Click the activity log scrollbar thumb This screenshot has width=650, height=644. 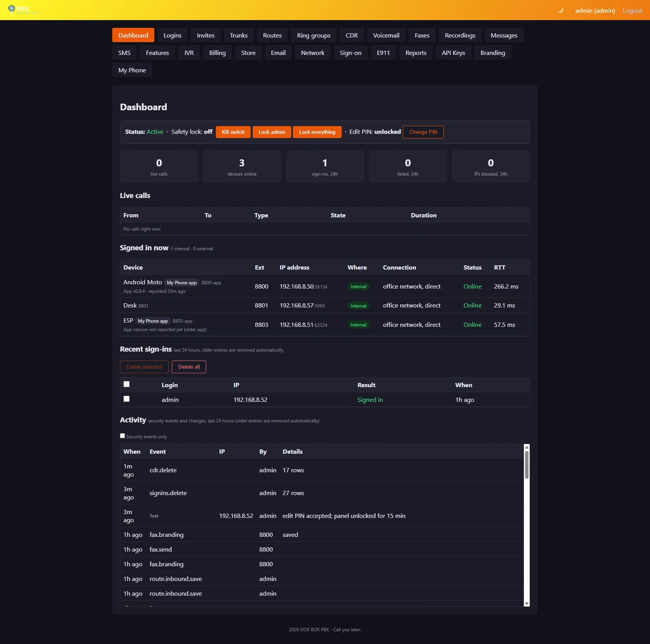coord(527,465)
